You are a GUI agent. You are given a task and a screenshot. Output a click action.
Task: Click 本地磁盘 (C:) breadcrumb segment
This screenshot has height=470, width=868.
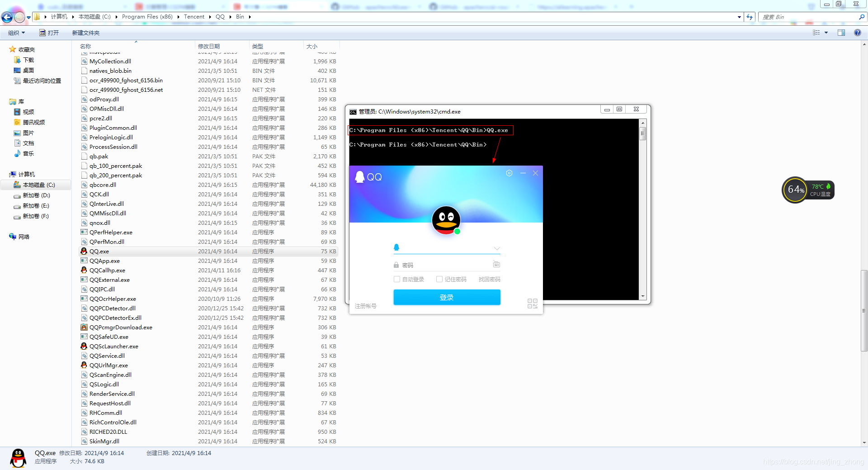(x=94, y=17)
